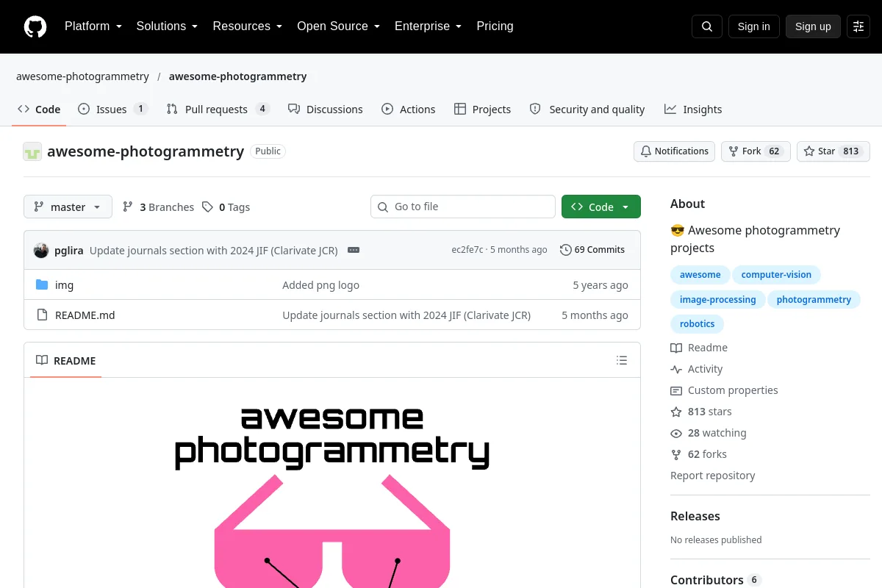The height and width of the screenshot is (588, 882).
Task: Click Notifications bell button
Action: pyautogui.click(x=674, y=151)
